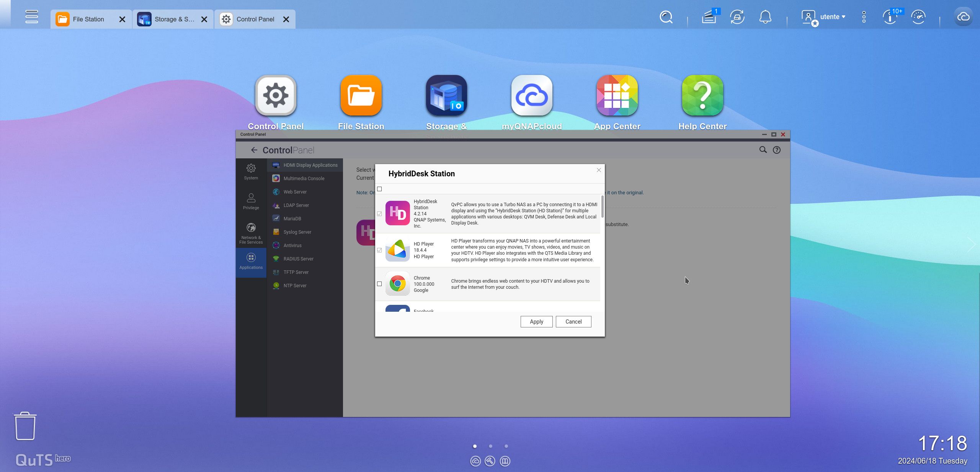
Task: Open RADIUS Server menu item
Action: (x=305, y=259)
